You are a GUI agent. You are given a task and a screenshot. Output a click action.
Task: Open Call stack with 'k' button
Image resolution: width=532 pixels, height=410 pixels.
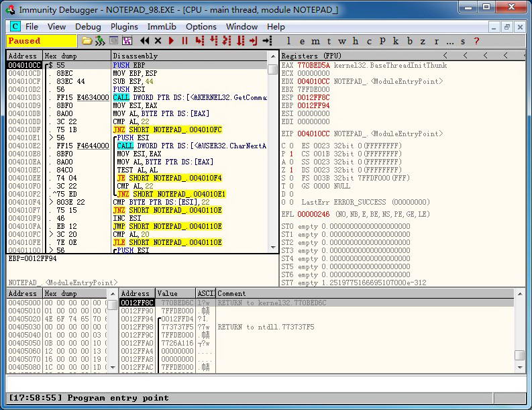(x=396, y=41)
